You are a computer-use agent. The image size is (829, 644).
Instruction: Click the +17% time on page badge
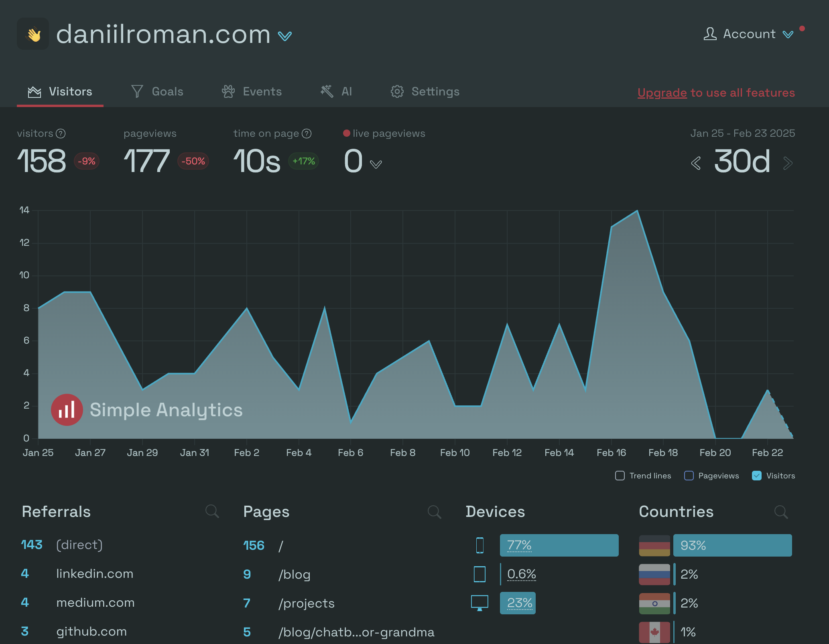303,161
